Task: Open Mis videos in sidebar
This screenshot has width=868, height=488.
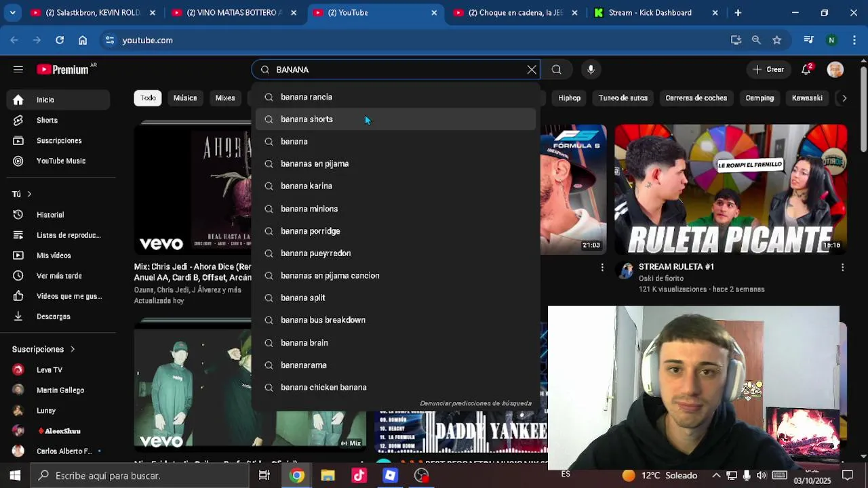Action: pos(59,256)
